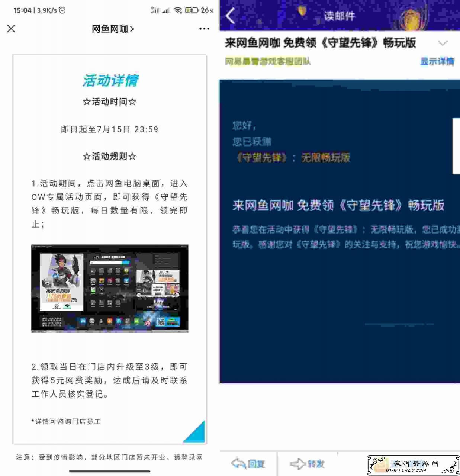Expand the mail subject dropdown chevron
This screenshot has width=460, height=476.
tap(443, 43)
